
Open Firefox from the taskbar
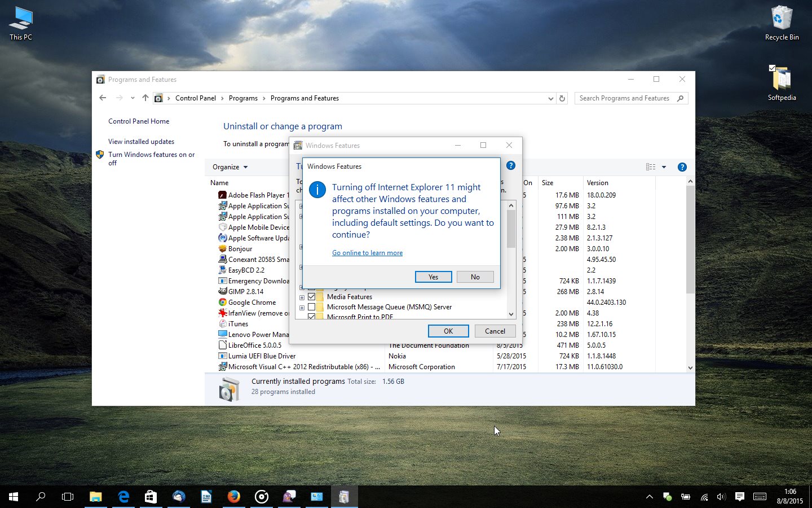tap(233, 497)
